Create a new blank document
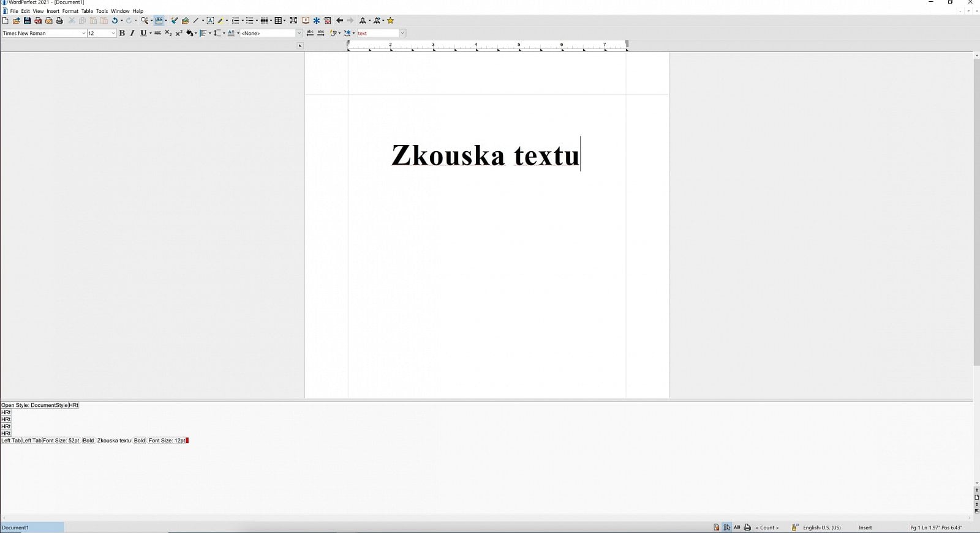The width and height of the screenshot is (980, 533). click(6, 20)
